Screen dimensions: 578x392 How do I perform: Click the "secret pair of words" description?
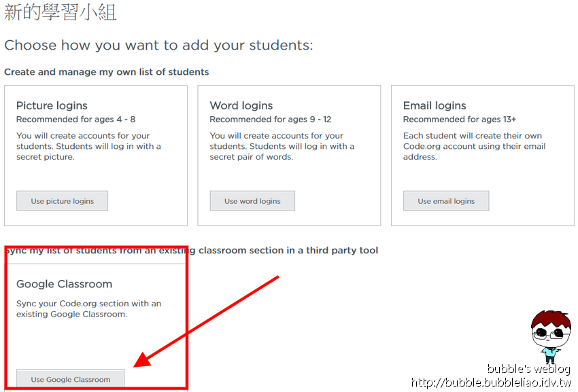[x=282, y=146]
